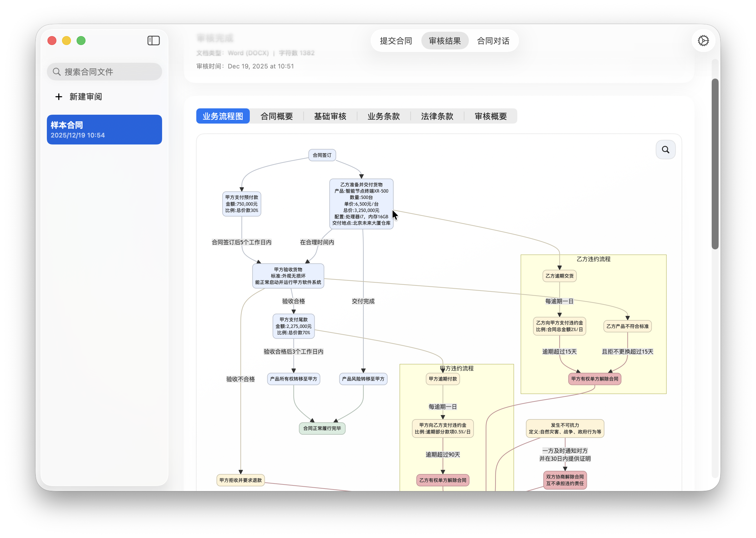Select the search icon in 搜索合同文件 field

[57, 71]
